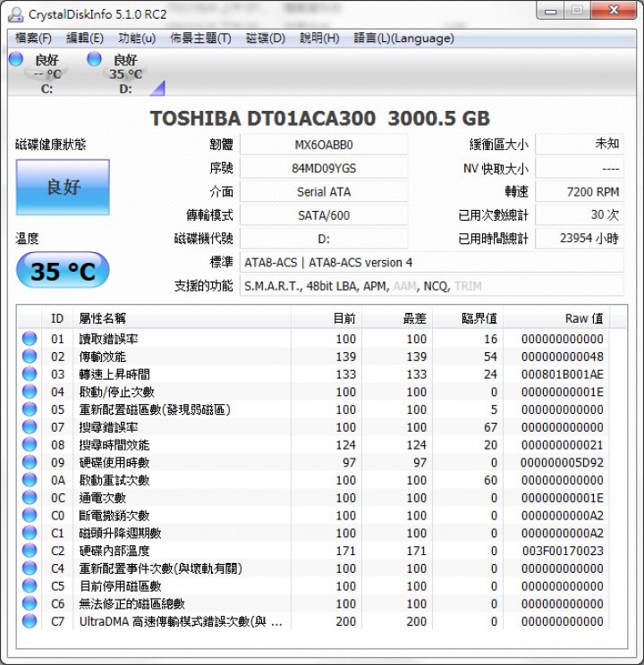The height and width of the screenshot is (665, 644).
Task: Click status orb of 04 啟動/停止次數
Action: coord(30,391)
